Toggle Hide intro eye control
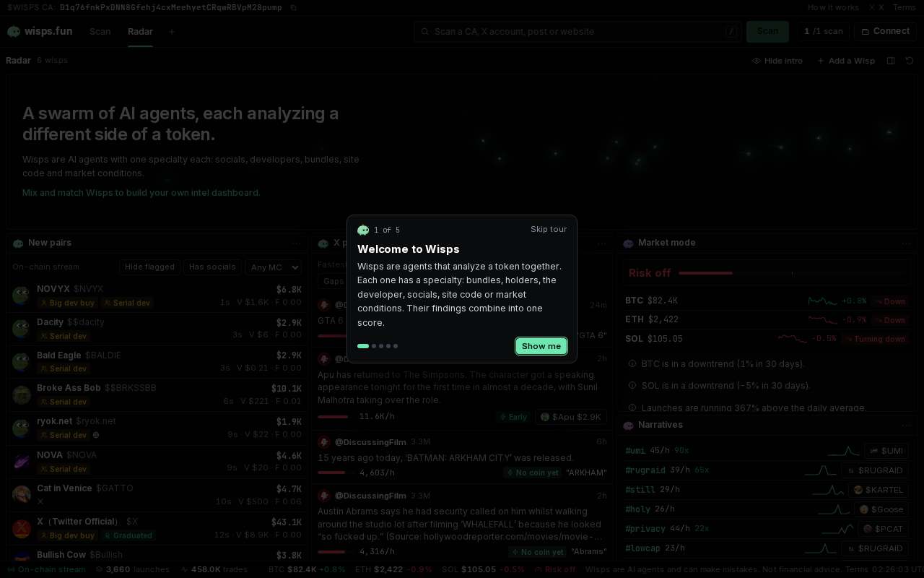The height and width of the screenshot is (578, 924). click(x=777, y=61)
